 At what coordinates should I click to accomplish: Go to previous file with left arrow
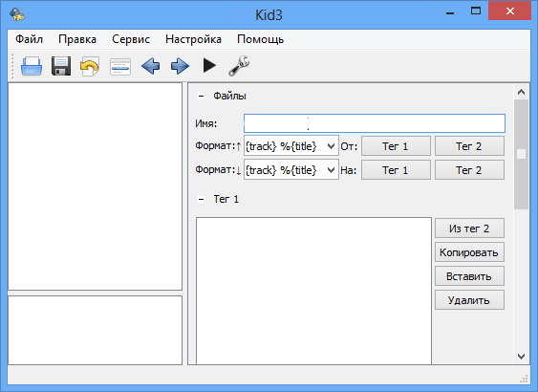pos(150,66)
